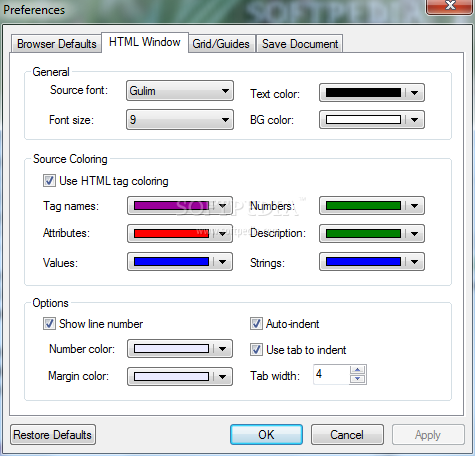This screenshot has height=456, width=475.
Task: Expand the Values color dropdown arrow
Action: coord(223,262)
